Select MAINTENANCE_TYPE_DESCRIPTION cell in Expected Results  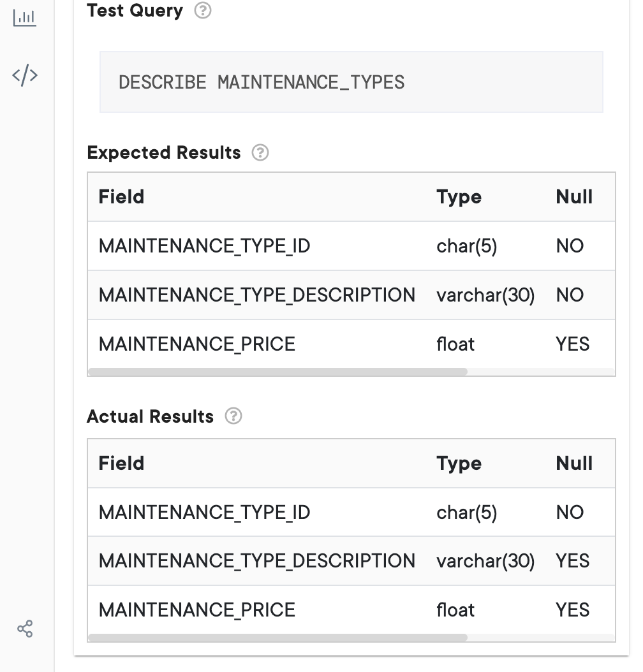pos(256,295)
